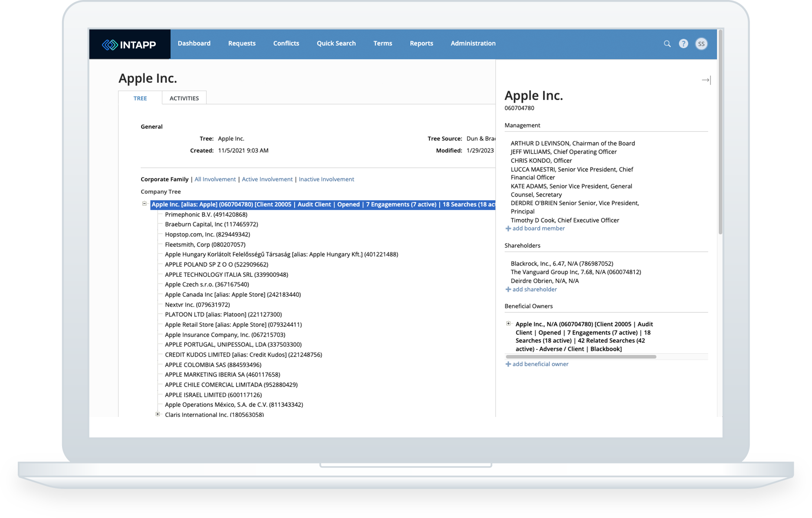Open the SS user avatar menu
This screenshot has width=812, height=518.
[x=701, y=44]
